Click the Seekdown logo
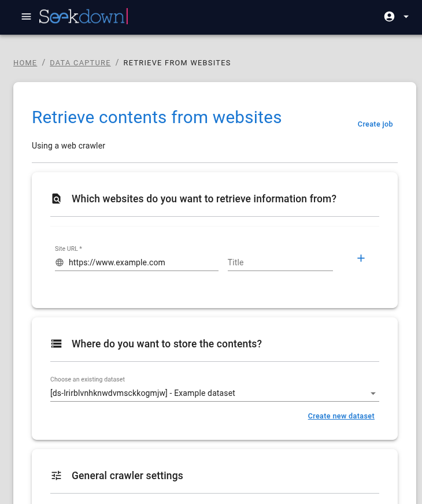The height and width of the screenshot is (504, 422). tap(84, 16)
